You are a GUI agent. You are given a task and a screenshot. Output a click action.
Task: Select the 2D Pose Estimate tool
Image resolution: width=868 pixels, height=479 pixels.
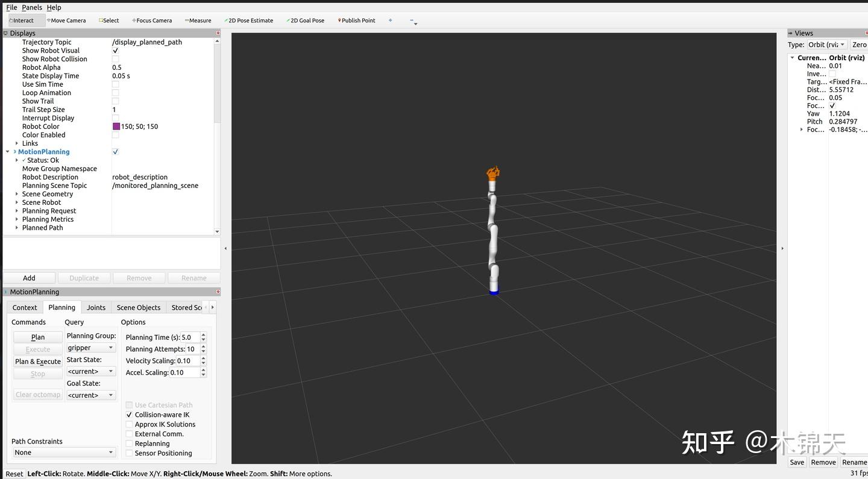click(x=248, y=20)
